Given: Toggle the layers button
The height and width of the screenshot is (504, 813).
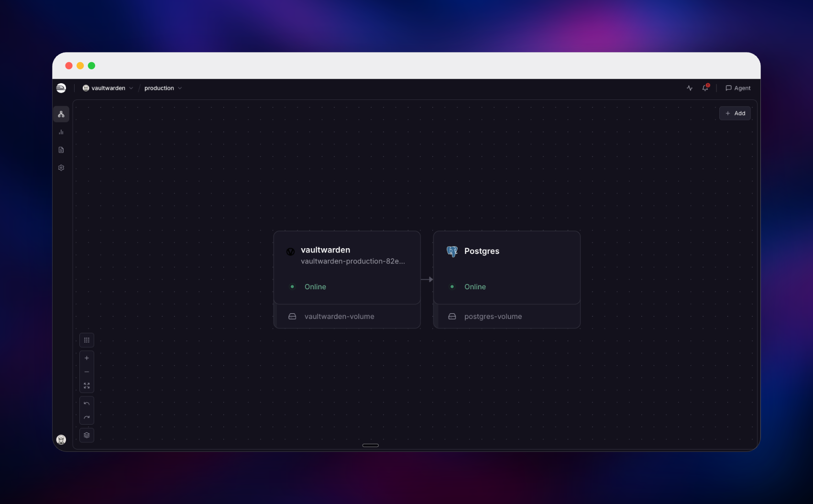Looking at the screenshot, I should pos(87,435).
